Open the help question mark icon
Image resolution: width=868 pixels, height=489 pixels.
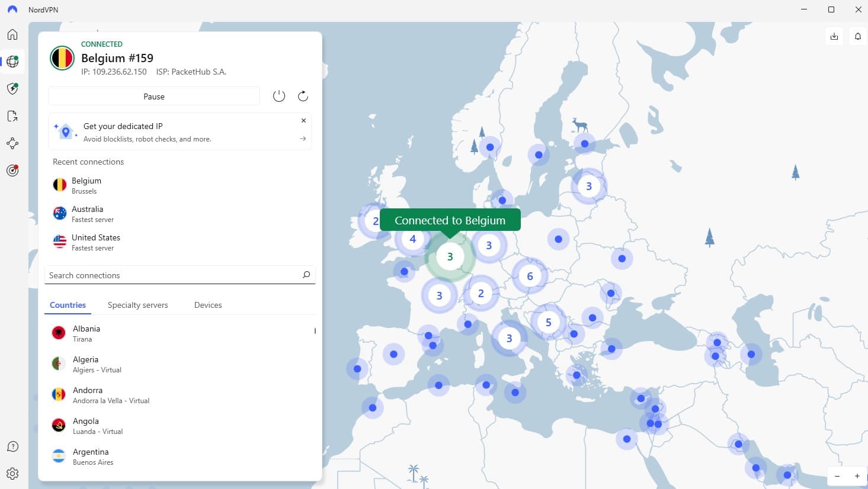[12, 446]
